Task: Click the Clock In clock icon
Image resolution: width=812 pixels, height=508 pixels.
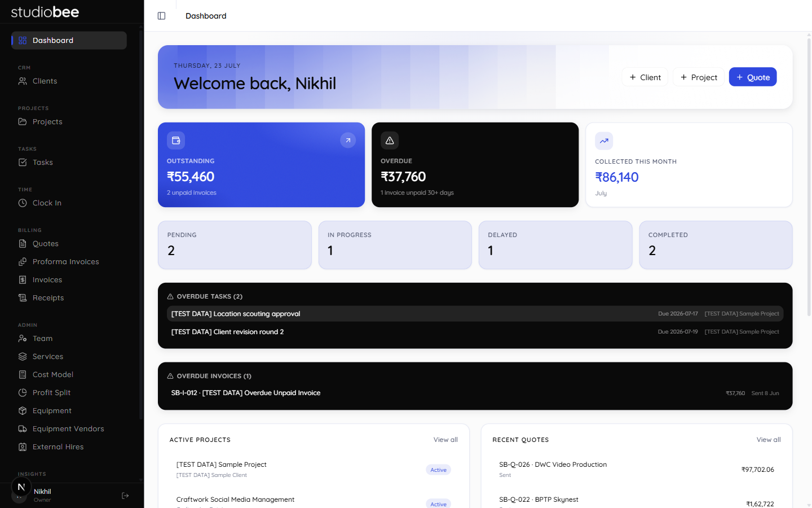Action: coord(23,203)
